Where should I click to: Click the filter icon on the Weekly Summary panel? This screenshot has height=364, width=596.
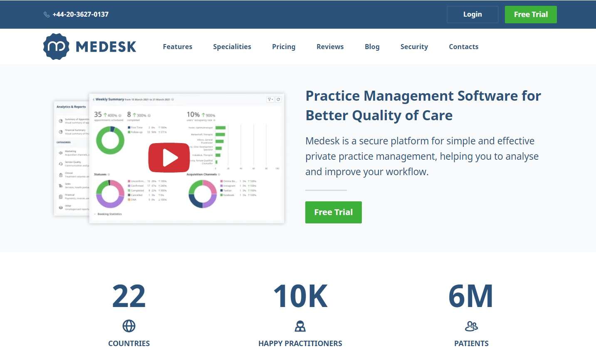tap(269, 100)
